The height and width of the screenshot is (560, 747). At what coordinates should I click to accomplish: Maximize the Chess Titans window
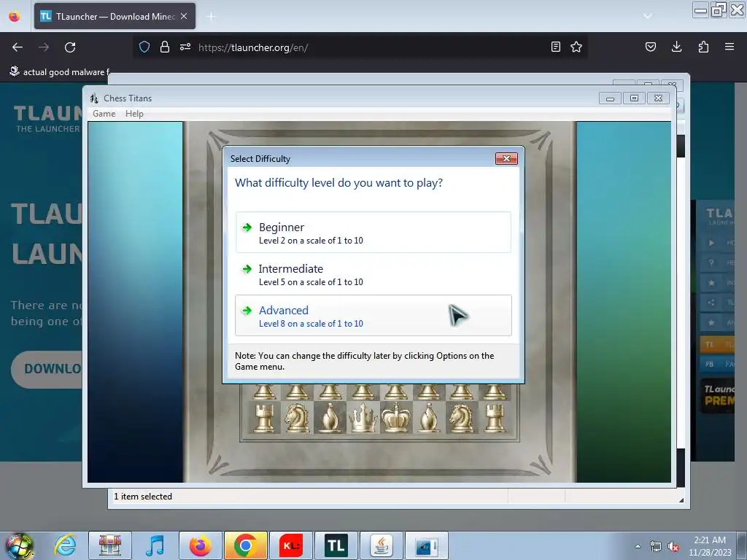click(634, 98)
